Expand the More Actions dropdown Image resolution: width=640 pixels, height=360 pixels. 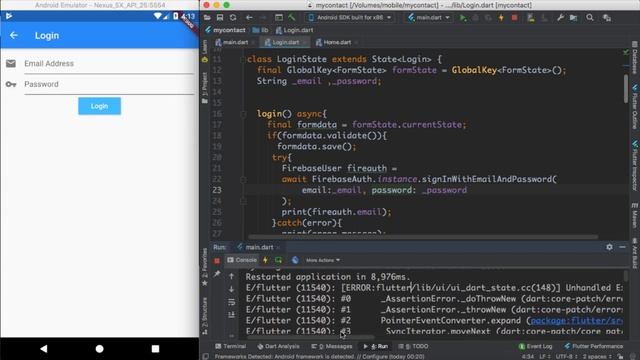pyautogui.click(x=323, y=260)
